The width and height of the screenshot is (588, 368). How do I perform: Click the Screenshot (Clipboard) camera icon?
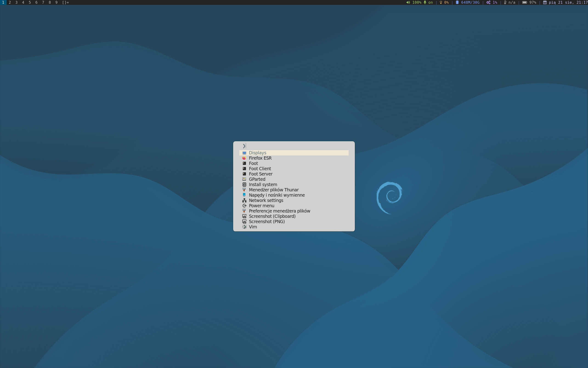click(x=244, y=216)
